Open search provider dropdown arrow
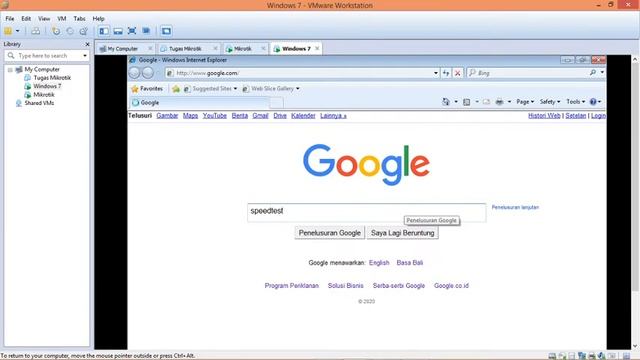The height and width of the screenshot is (360, 640). click(602, 73)
